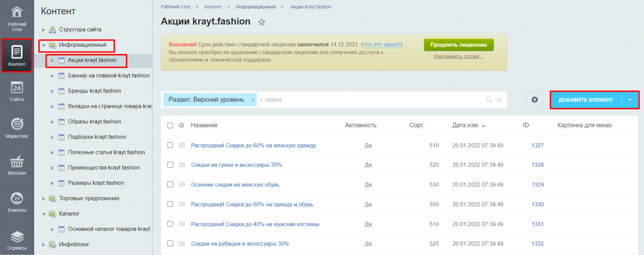Remove the 'Раздел: Верхний уровень' filter chip
The height and width of the screenshot is (255, 644).
[253, 100]
